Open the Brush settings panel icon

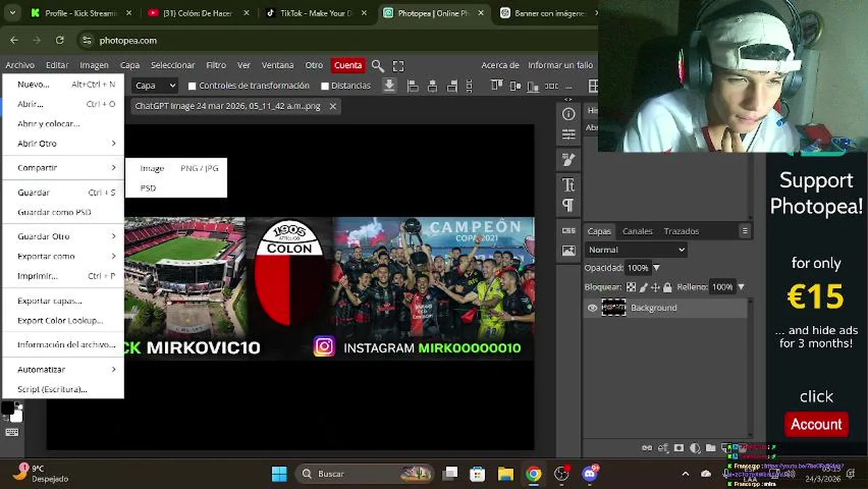point(568,160)
